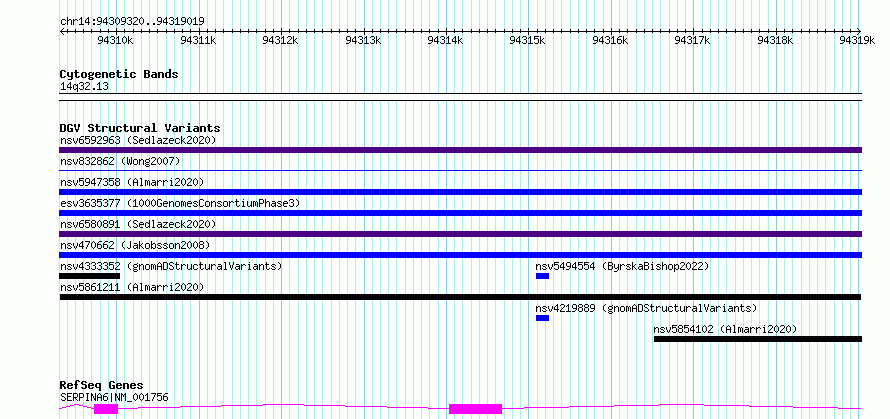
Task: Select the small blue nsv4219889 block
Action: click(542, 318)
